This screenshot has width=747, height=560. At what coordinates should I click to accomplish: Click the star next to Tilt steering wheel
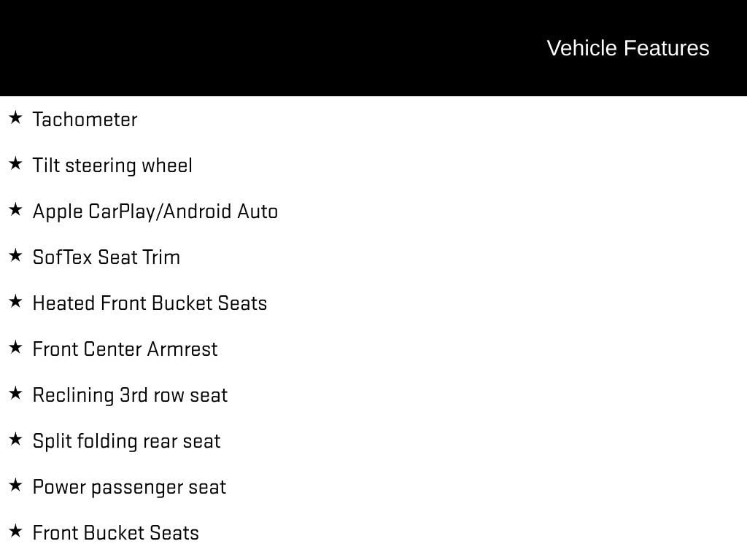pyautogui.click(x=15, y=163)
